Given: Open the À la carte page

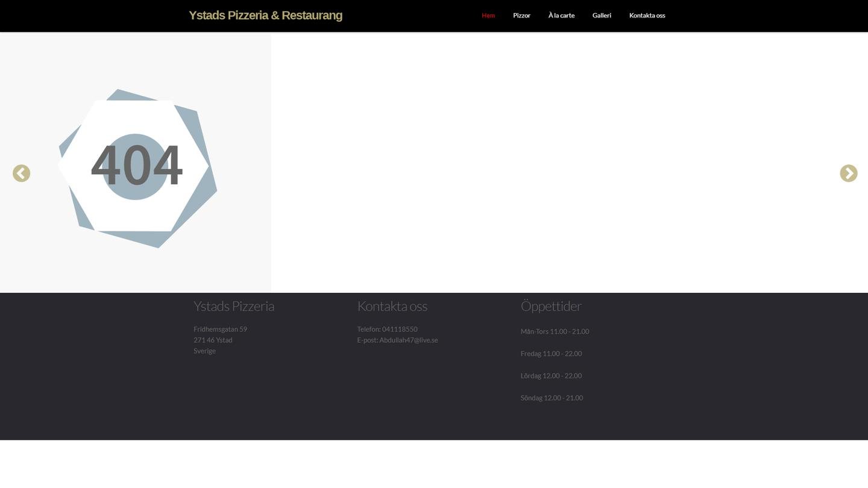Looking at the screenshot, I should point(561,16).
